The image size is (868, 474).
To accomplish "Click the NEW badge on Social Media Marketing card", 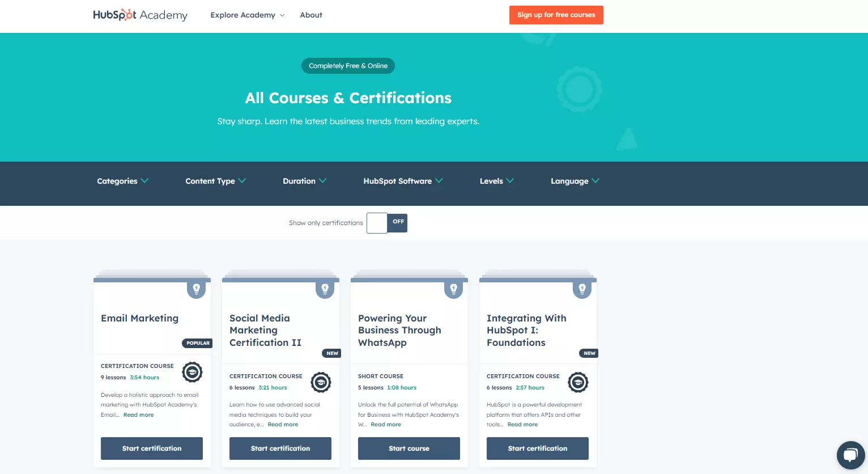I will click(x=331, y=353).
